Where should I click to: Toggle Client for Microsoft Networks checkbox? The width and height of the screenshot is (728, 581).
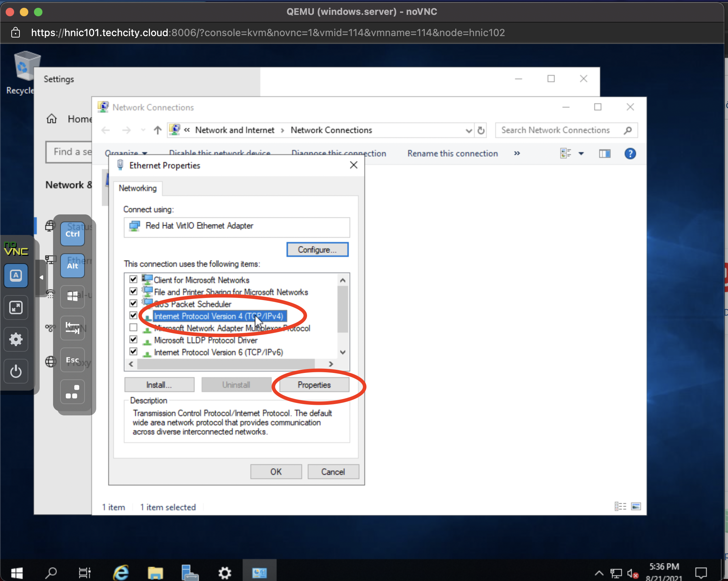coord(133,279)
